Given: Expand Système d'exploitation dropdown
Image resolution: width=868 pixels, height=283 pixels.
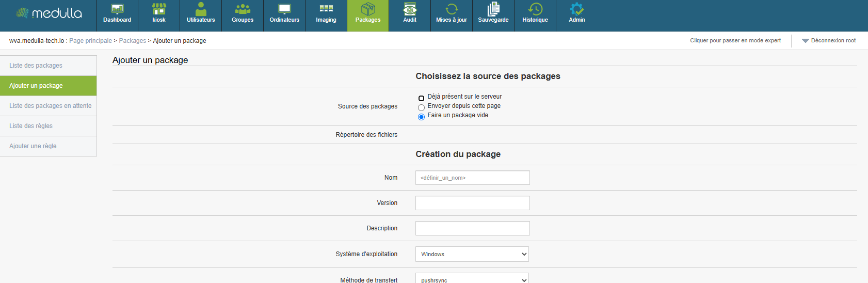Looking at the screenshot, I should coord(472,254).
